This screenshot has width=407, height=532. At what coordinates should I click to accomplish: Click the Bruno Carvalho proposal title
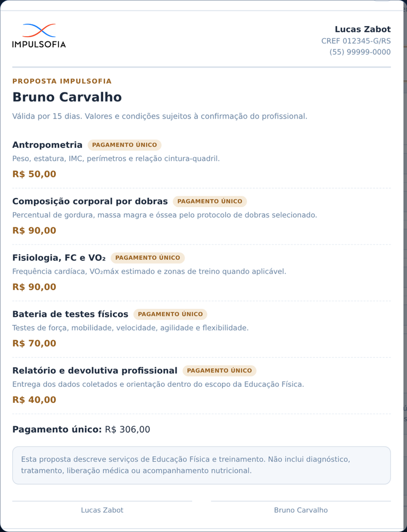[x=67, y=97]
